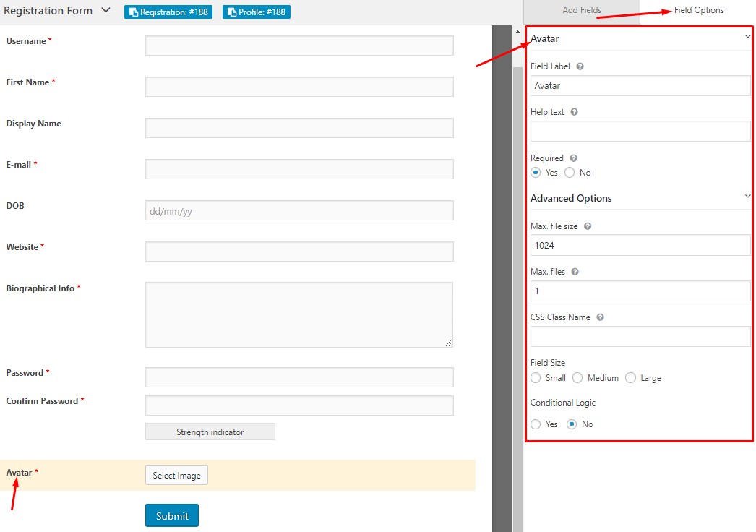Click the Registration #188 shortcode copy button
756x532 pixels.
click(168, 12)
